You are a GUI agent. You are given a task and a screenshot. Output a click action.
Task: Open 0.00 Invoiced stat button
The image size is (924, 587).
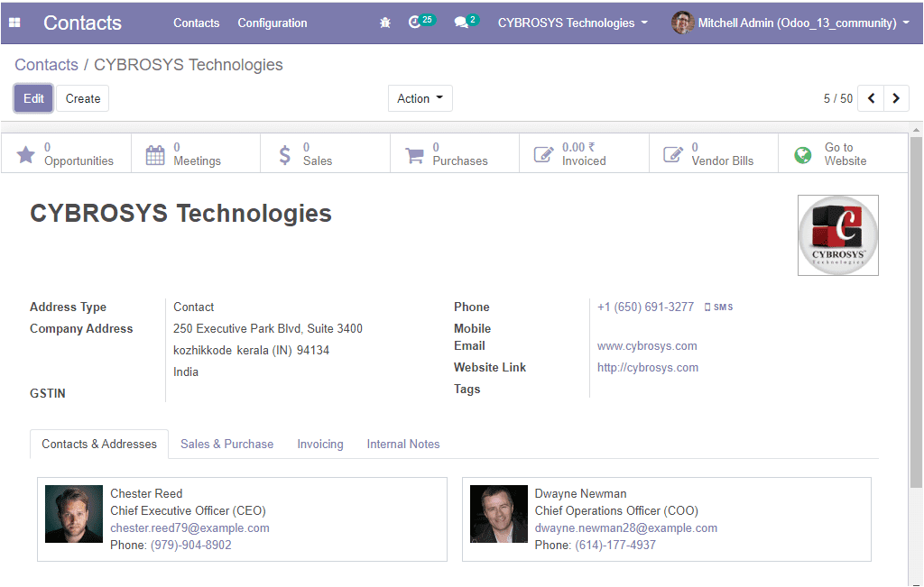click(584, 153)
